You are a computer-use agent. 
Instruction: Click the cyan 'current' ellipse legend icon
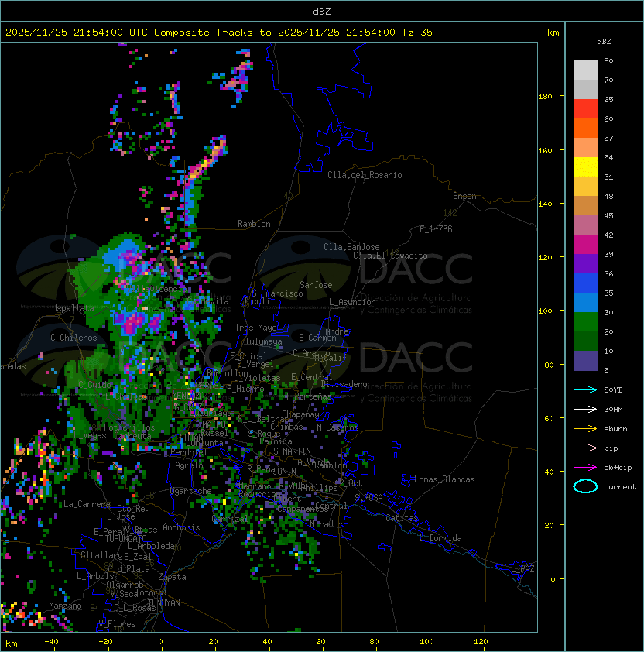[x=585, y=486]
